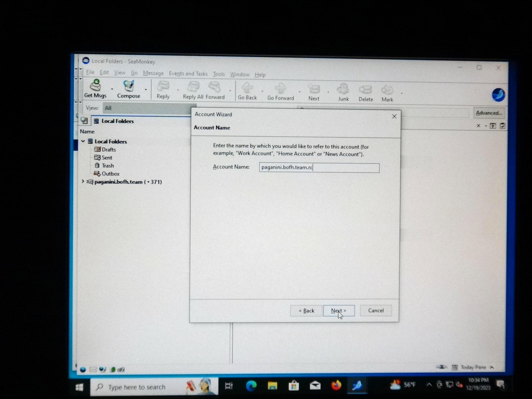Open the Windows Mail app from taskbar
The image size is (532, 399).
315,386
